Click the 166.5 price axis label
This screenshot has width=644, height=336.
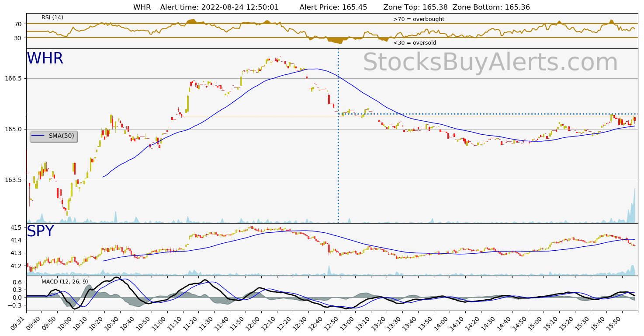pyautogui.click(x=14, y=78)
